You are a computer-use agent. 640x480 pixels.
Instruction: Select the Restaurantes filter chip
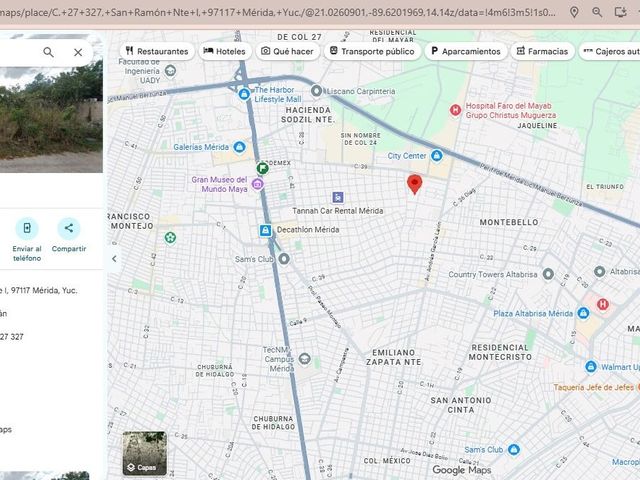pyautogui.click(x=157, y=51)
